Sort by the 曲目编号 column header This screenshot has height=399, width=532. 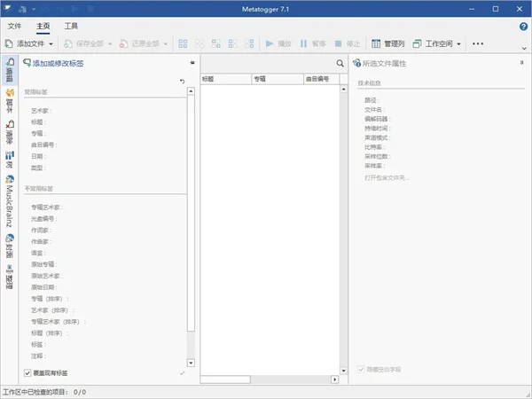321,79
